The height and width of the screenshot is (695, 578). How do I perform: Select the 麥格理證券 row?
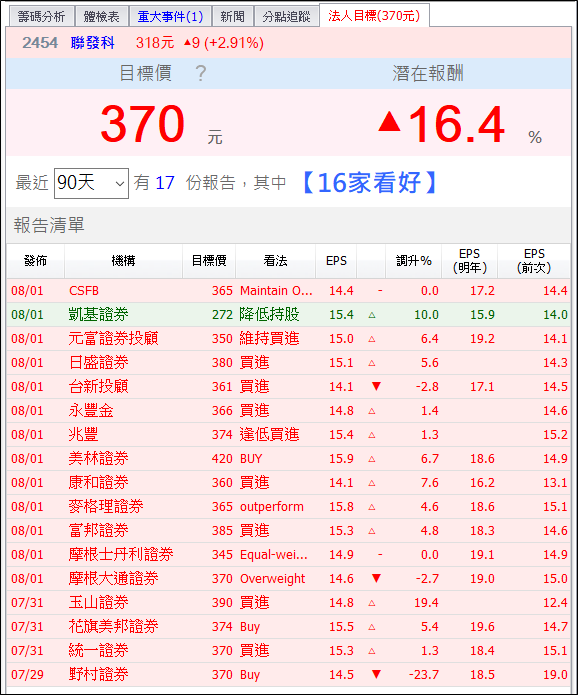click(289, 506)
